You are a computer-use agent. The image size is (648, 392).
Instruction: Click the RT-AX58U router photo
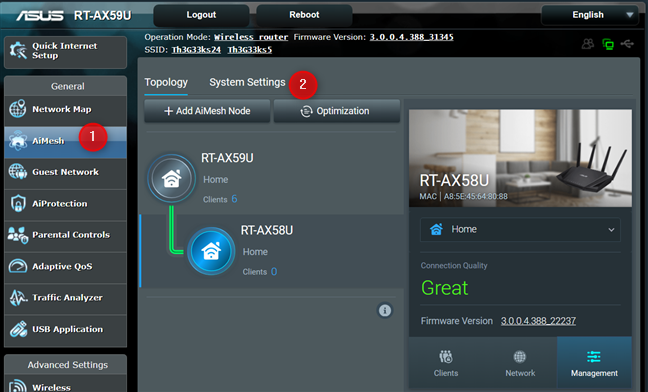[x=520, y=158]
